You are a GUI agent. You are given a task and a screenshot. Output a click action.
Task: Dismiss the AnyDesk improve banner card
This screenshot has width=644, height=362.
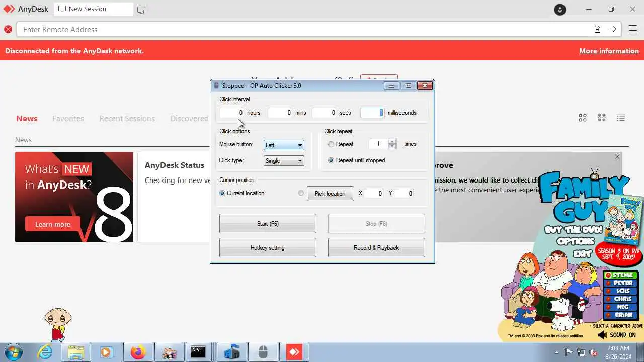[617, 157]
